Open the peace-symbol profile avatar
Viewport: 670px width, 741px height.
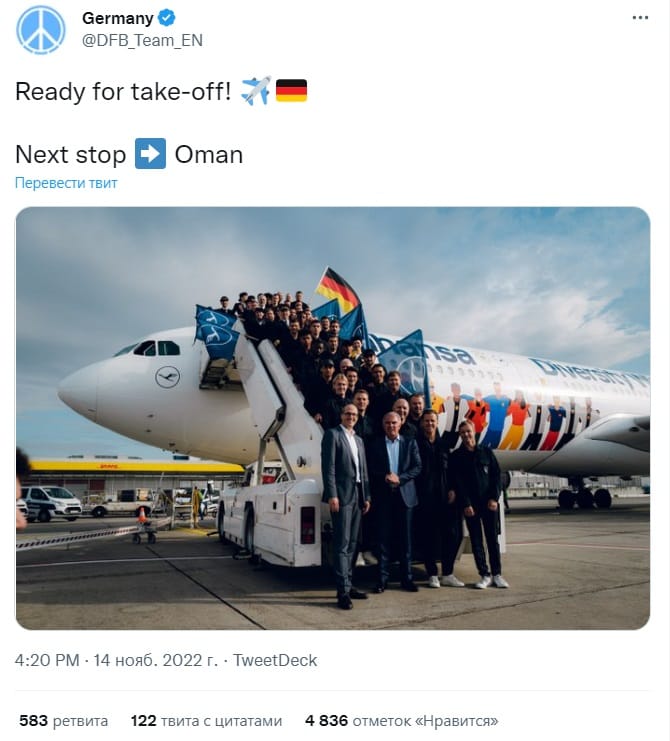pyautogui.click(x=41, y=30)
